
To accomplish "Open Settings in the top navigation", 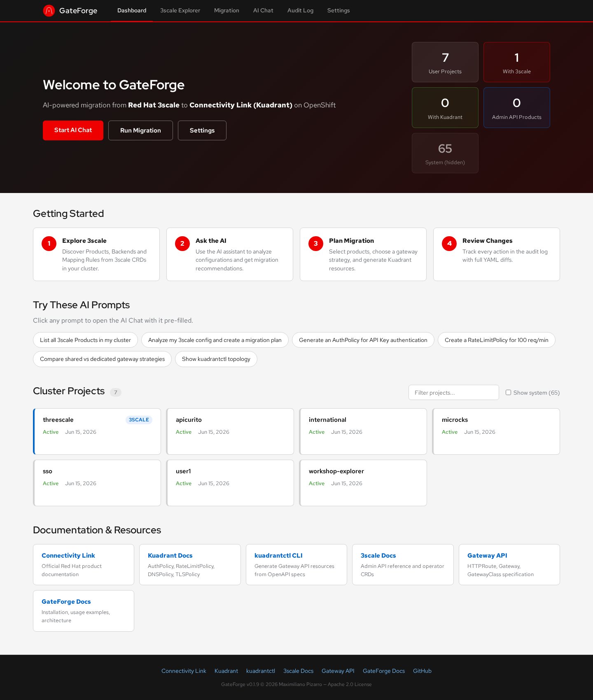I will pyautogui.click(x=339, y=11).
